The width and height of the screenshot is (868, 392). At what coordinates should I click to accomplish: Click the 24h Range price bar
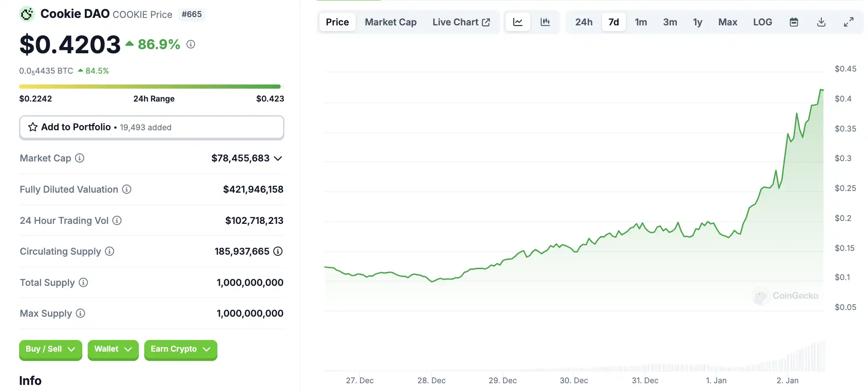tap(150, 87)
